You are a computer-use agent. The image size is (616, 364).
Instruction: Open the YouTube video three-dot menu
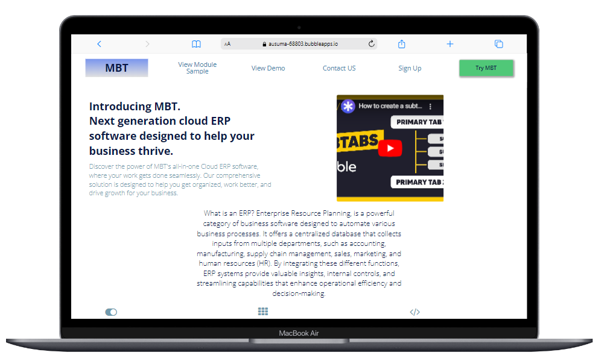click(x=430, y=106)
